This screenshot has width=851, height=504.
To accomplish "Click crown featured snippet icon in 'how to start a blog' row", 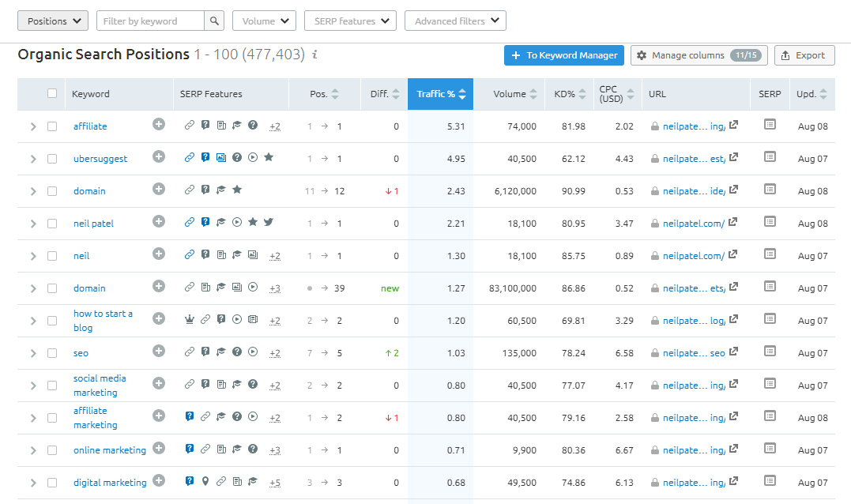I will [x=190, y=320].
